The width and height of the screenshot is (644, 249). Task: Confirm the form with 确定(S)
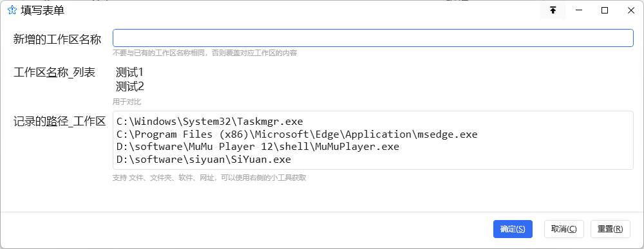[x=513, y=229]
